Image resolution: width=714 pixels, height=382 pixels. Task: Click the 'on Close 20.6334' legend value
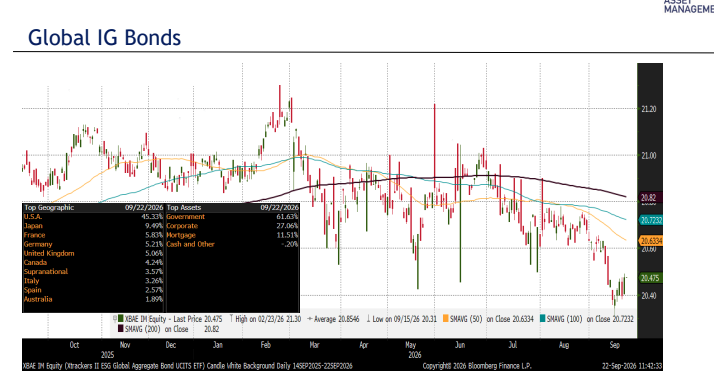pos(510,319)
